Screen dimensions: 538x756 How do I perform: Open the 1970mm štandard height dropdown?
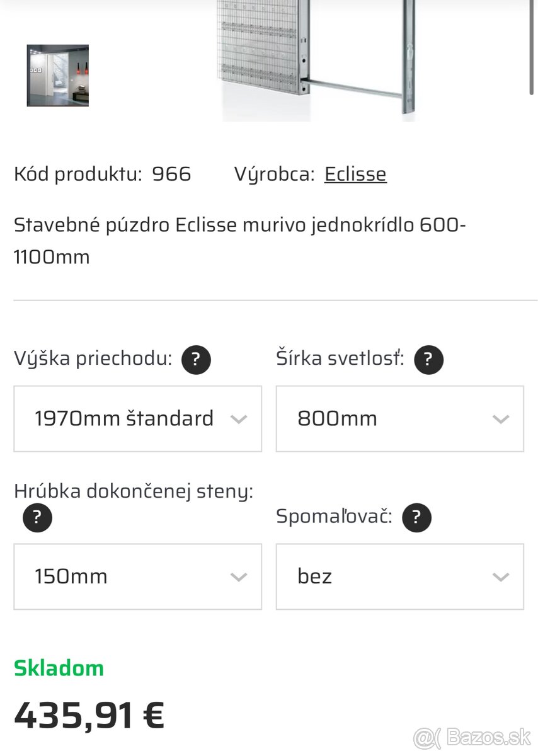click(137, 418)
